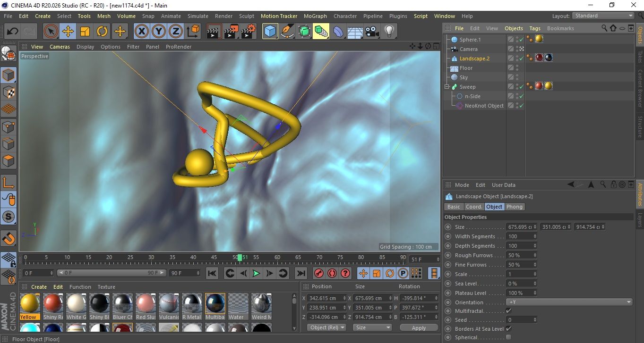Enable the Axis mode L icon
Screen dimensions: 644x343
coord(9,183)
